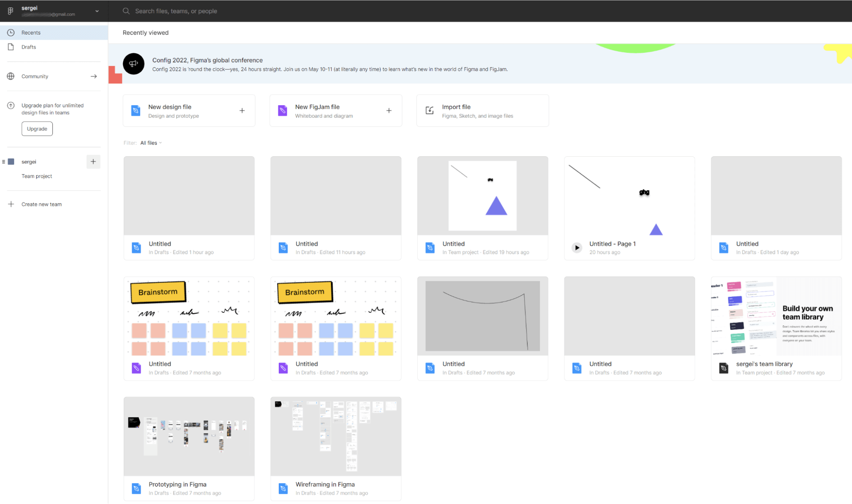The image size is (852, 504).
Task: Click the search magnifier icon
Action: (x=126, y=11)
